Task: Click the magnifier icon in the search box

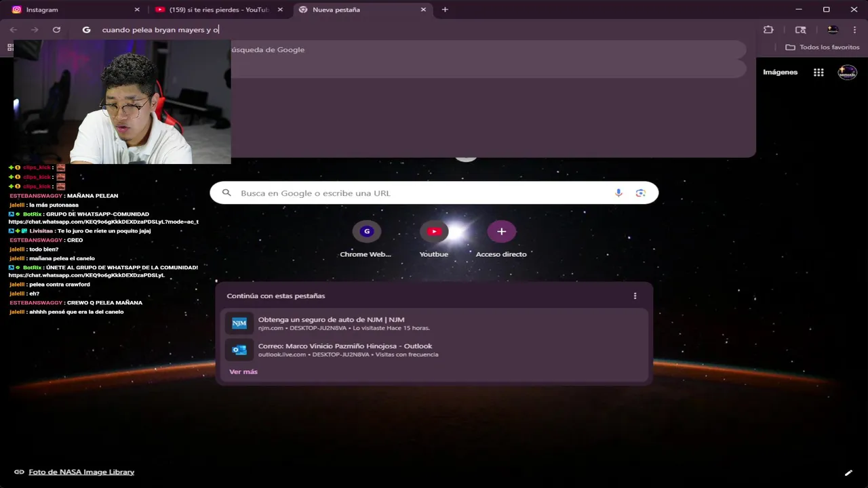Action: coord(226,193)
